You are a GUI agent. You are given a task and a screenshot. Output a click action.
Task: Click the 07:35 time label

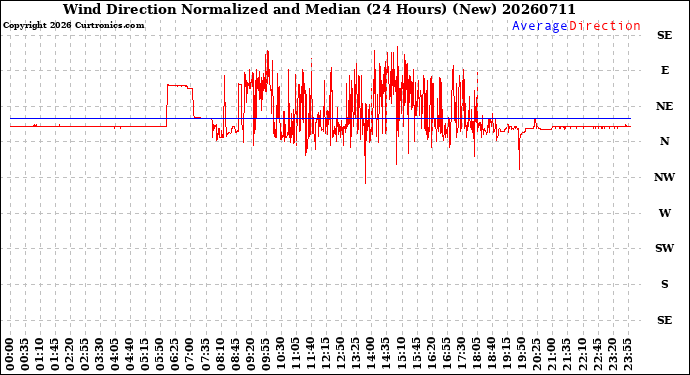(205, 354)
